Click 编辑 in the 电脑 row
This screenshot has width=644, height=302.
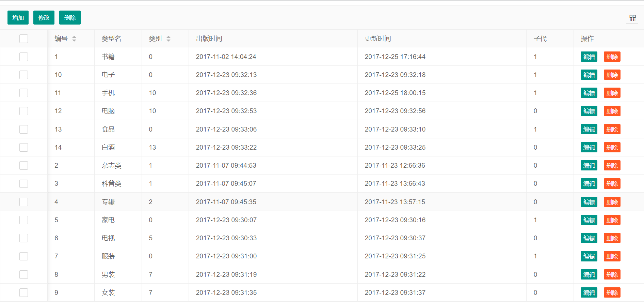click(x=589, y=111)
